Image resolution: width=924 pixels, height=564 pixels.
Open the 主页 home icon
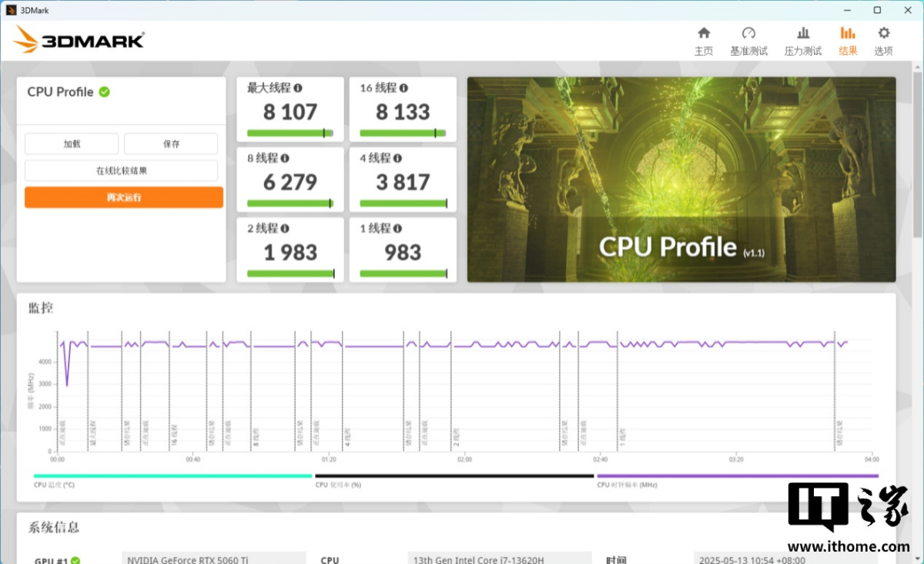[x=703, y=33]
